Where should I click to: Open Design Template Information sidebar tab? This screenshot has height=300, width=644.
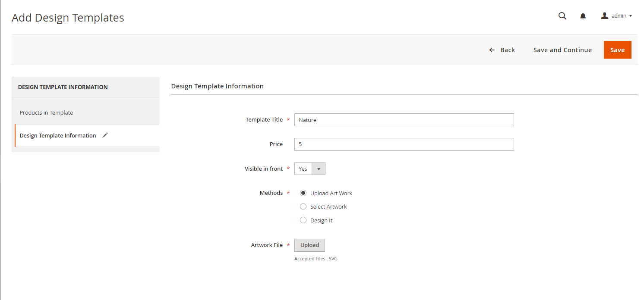tap(58, 135)
